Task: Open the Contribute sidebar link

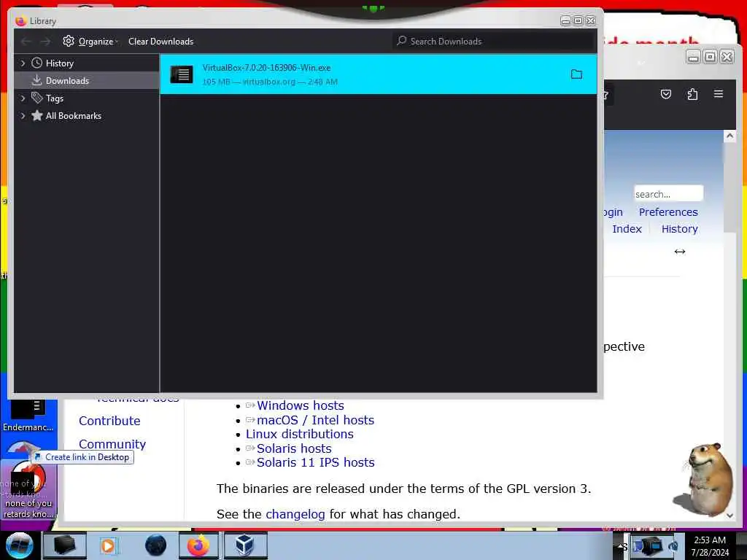Action: click(x=109, y=421)
